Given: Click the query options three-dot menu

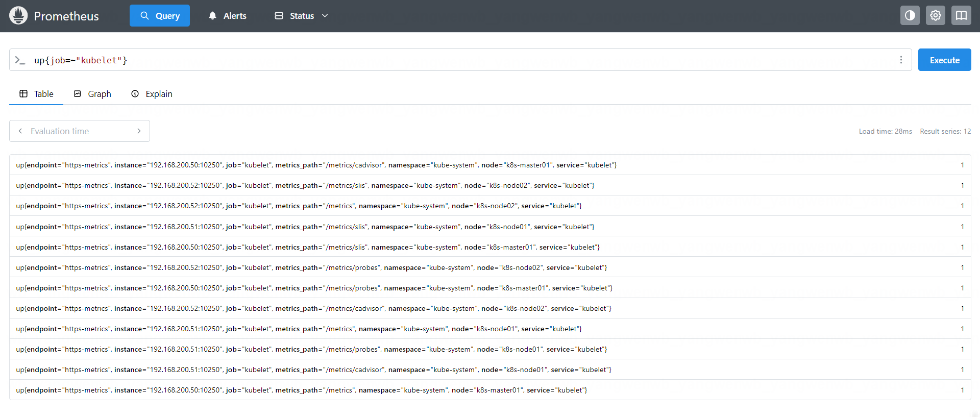Looking at the screenshot, I should [901, 60].
